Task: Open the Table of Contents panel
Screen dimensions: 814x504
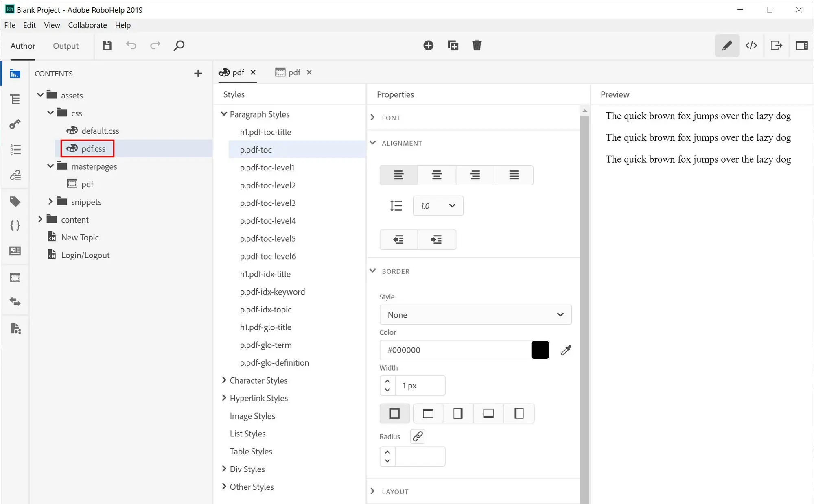Action: pyautogui.click(x=15, y=99)
